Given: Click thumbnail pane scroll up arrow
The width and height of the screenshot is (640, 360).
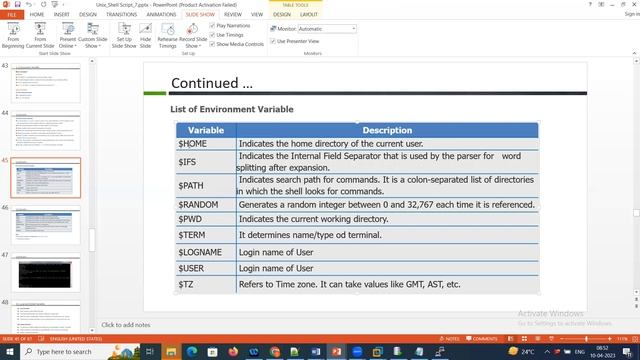Looking at the screenshot, I should tap(92, 61).
